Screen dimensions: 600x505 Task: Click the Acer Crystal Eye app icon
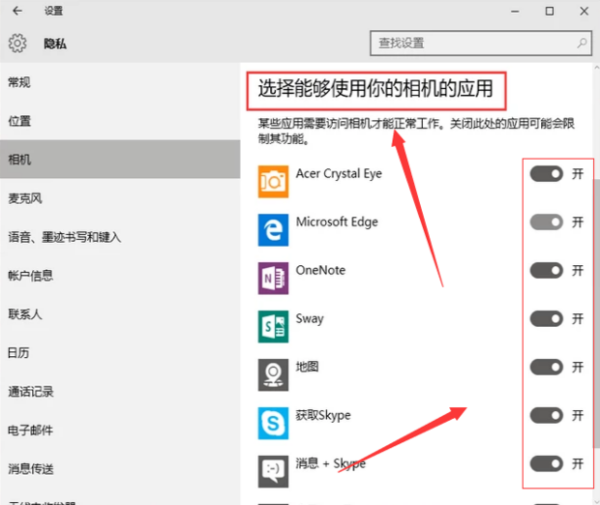[x=273, y=181]
